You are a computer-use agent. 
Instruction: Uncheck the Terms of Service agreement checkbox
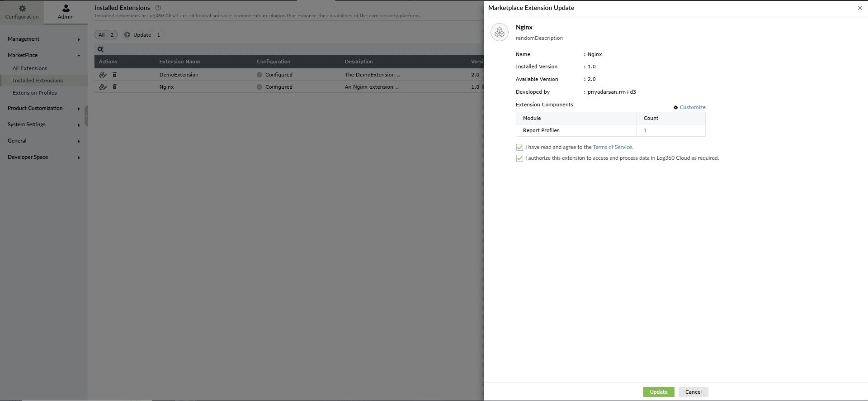click(x=519, y=147)
